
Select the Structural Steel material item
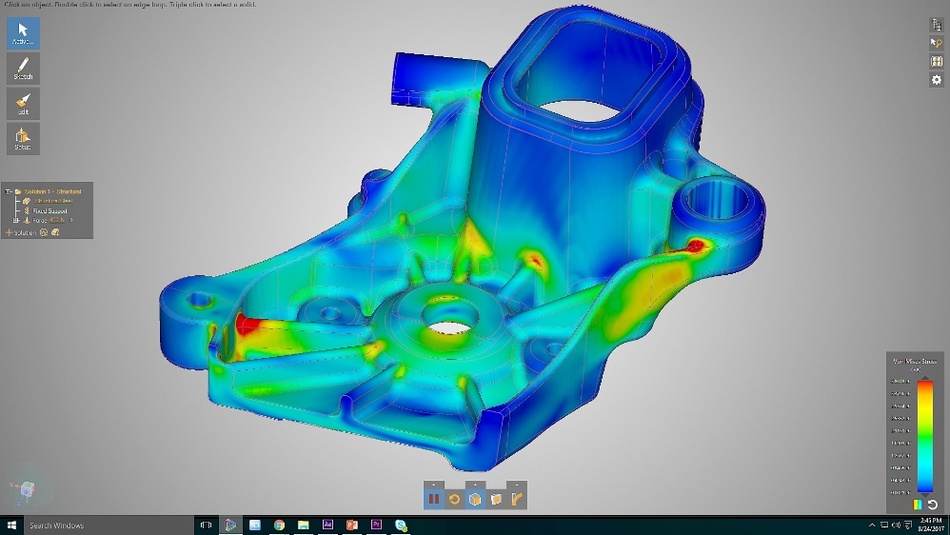pyautogui.click(x=53, y=201)
